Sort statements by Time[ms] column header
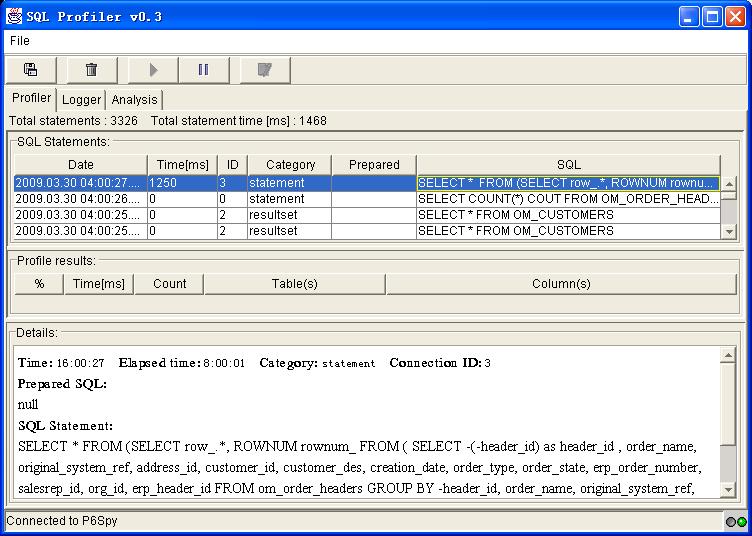 [x=182, y=165]
